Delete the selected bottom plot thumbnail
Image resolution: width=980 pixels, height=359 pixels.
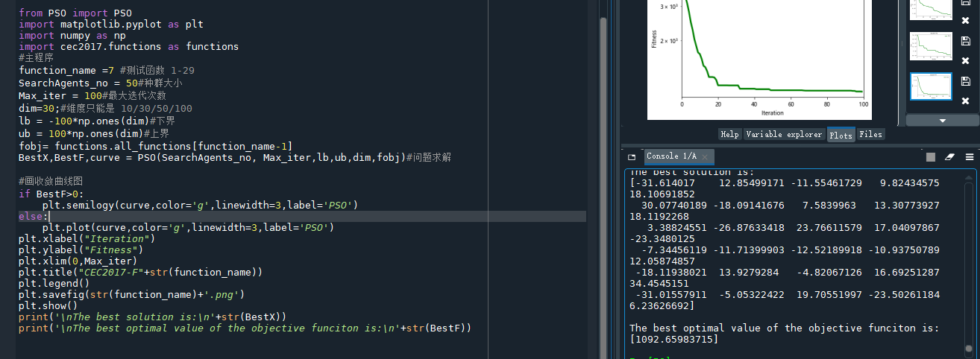point(966,101)
